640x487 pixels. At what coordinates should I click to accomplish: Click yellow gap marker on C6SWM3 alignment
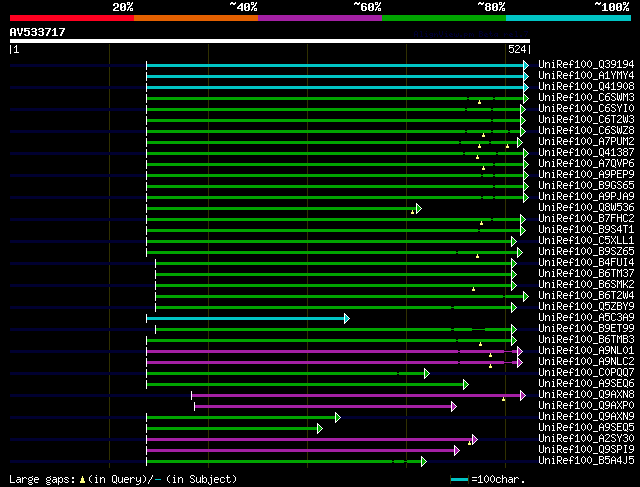click(480, 102)
